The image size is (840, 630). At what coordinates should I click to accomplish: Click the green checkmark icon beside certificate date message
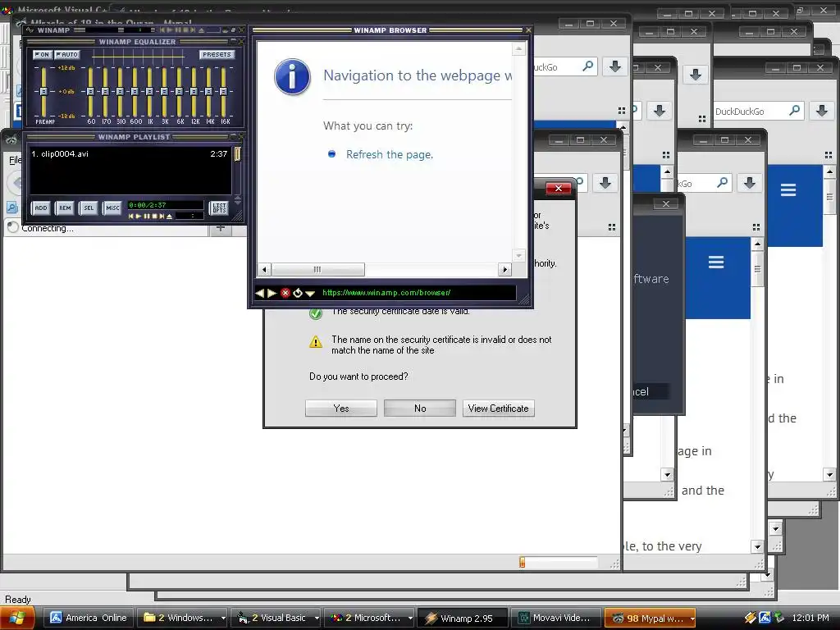tap(316, 313)
